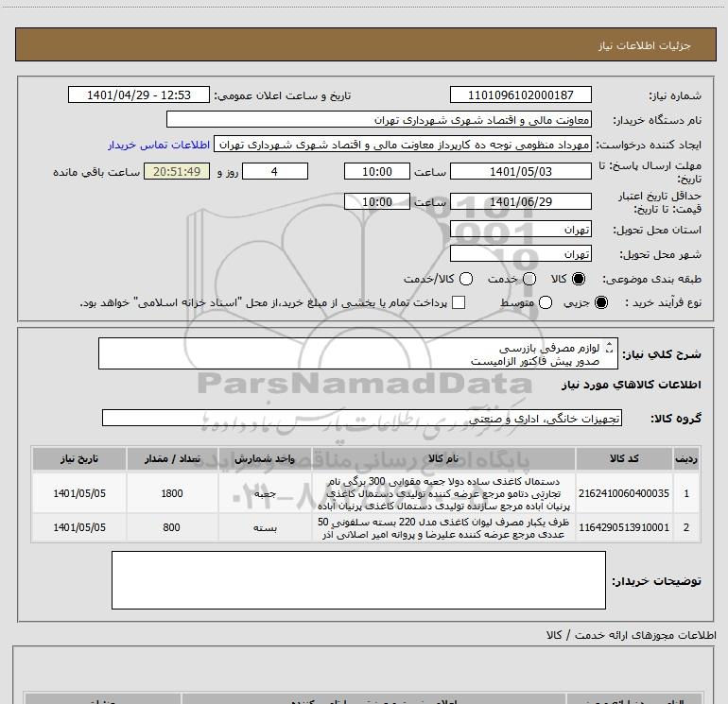Click the second row need date 1401/05/05
The height and width of the screenshot is (704, 728).
click(78, 527)
